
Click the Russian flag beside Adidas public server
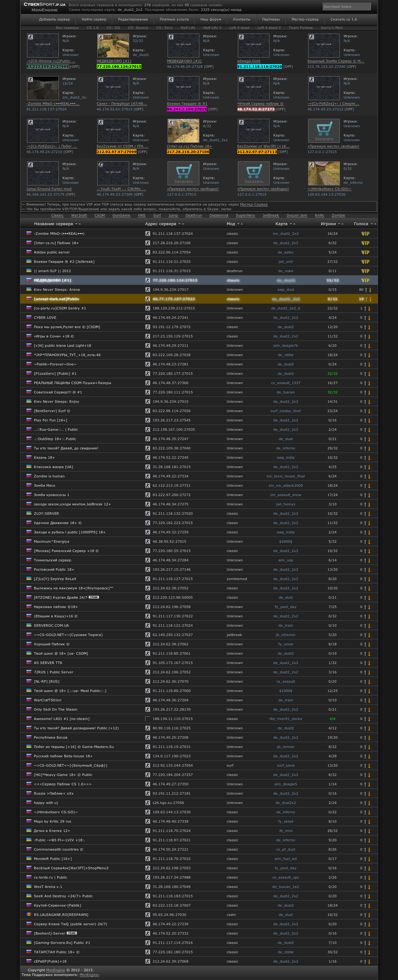point(29,252)
